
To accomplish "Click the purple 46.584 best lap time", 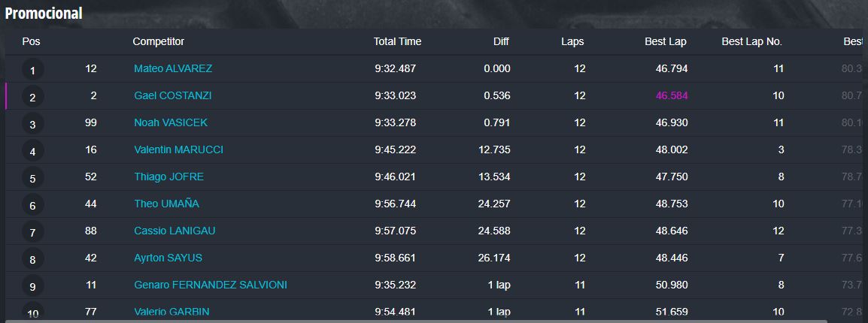I will pos(672,95).
